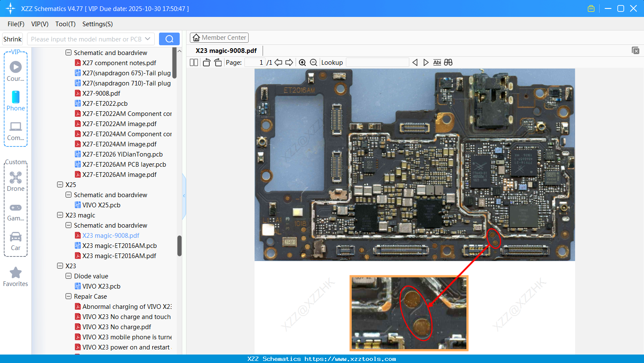Collapse the Repair Case node
Screen dimensions: 644x363
tap(69, 297)
